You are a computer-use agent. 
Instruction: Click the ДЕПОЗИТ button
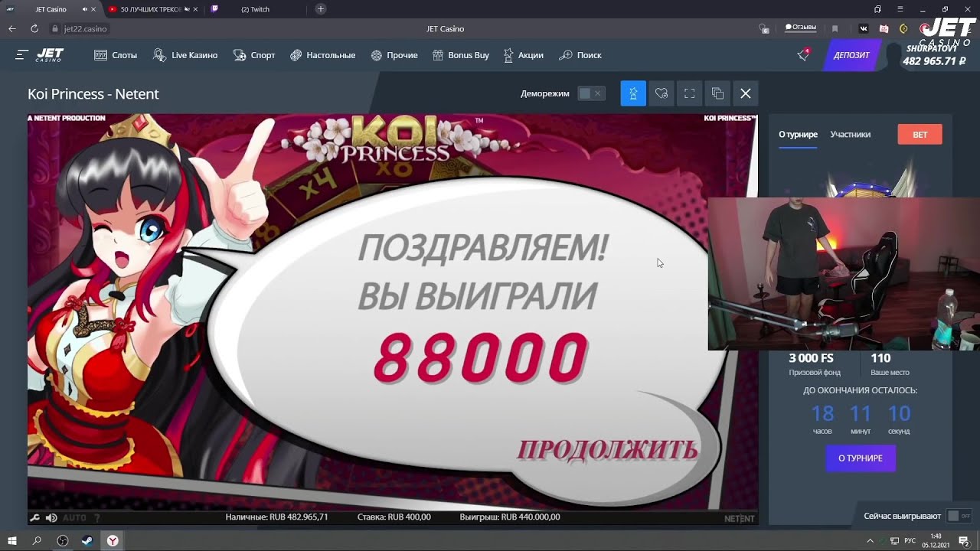[851, 55]
